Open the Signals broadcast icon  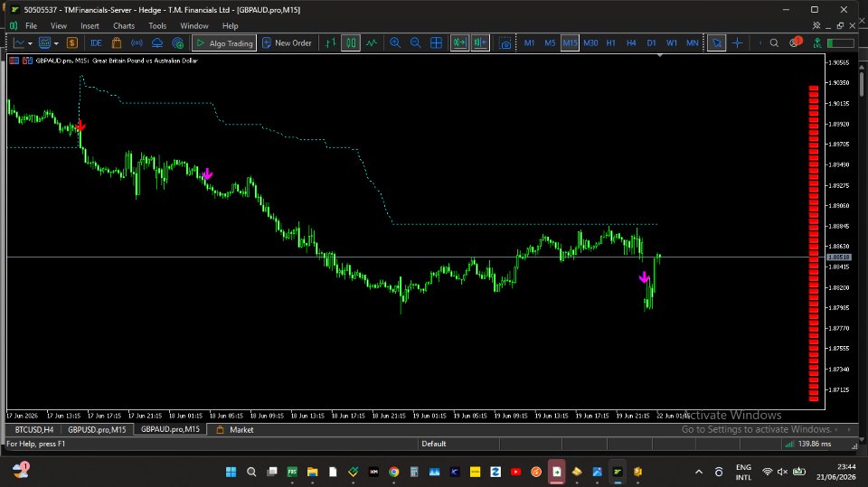click(137, 42)
